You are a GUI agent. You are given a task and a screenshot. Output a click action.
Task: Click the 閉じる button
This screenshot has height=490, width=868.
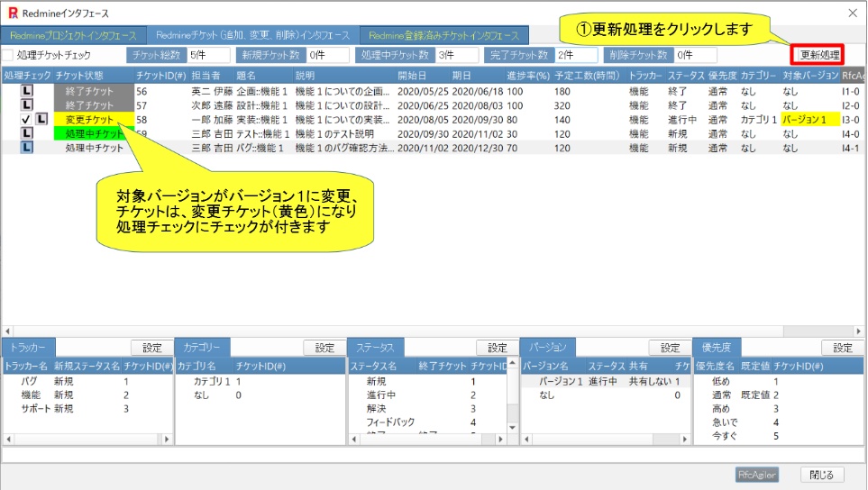(821, 475)
